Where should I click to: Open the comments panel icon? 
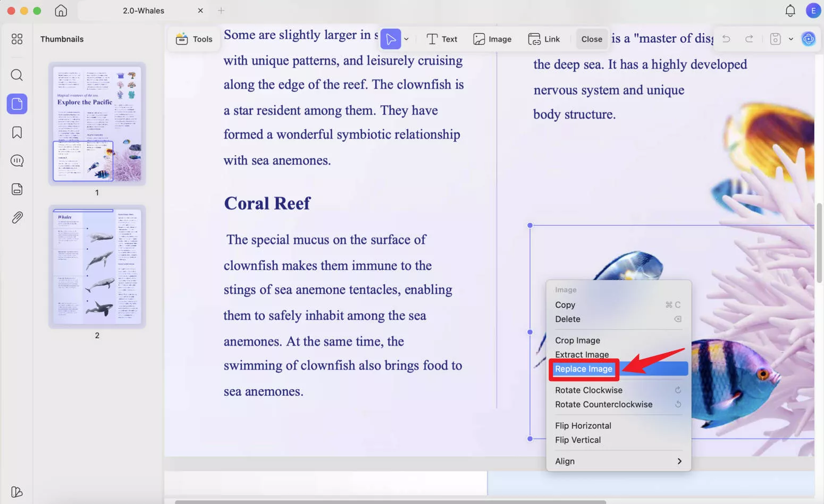coord(17,161)
